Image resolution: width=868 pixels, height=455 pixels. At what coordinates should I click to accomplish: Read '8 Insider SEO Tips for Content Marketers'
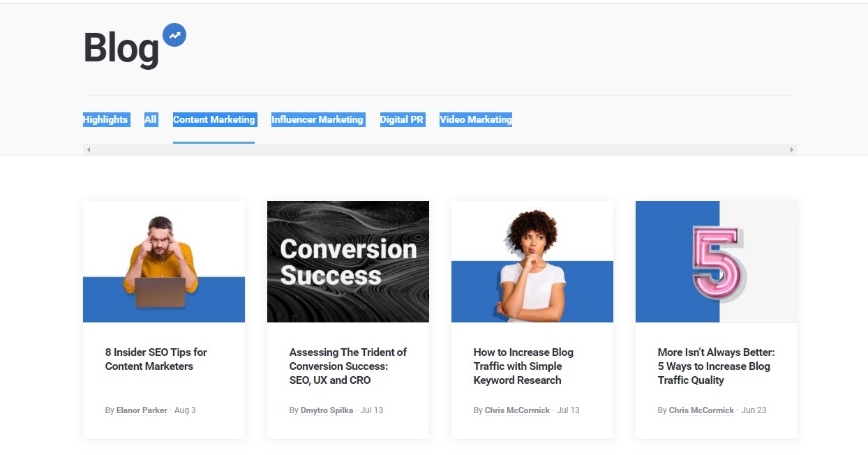156,359
